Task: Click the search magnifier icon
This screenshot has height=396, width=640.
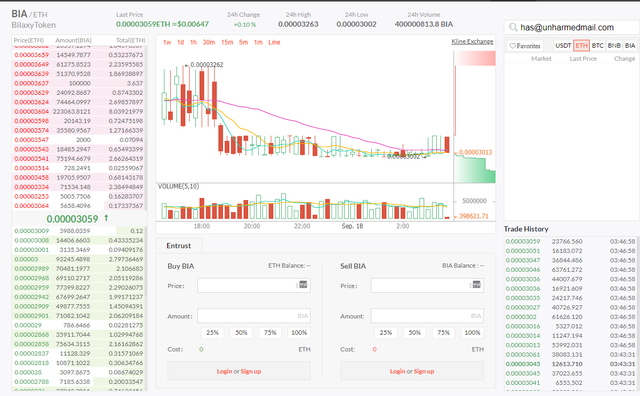Action: tap(513, 27)
